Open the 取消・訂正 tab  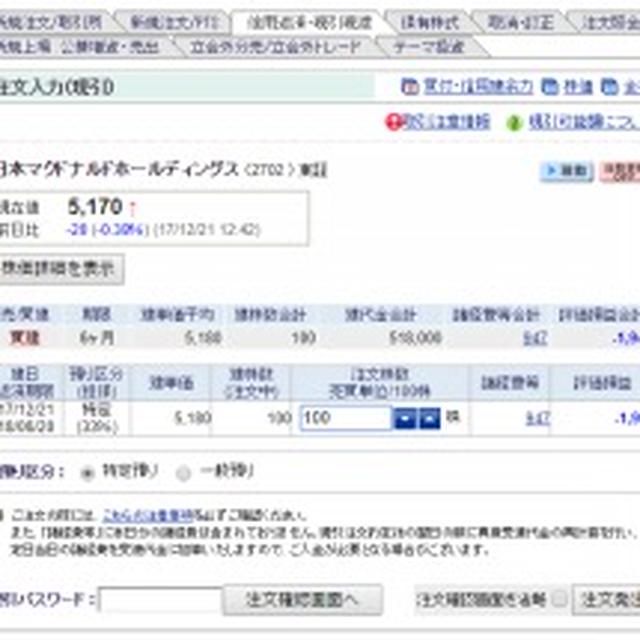pyautogui.click(x=521, y=22)
